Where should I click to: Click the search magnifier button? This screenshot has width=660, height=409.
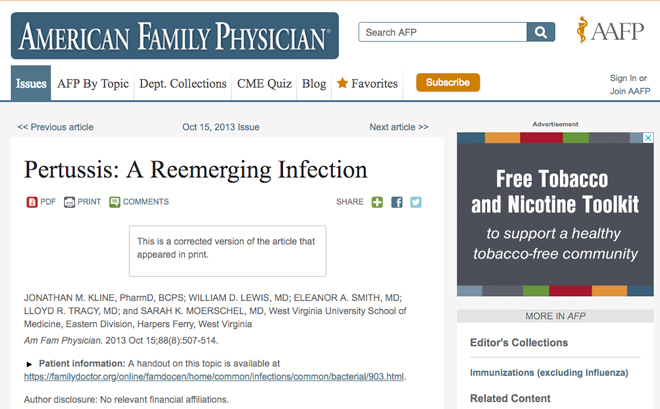pyautogui.click(x=540, y=32)
